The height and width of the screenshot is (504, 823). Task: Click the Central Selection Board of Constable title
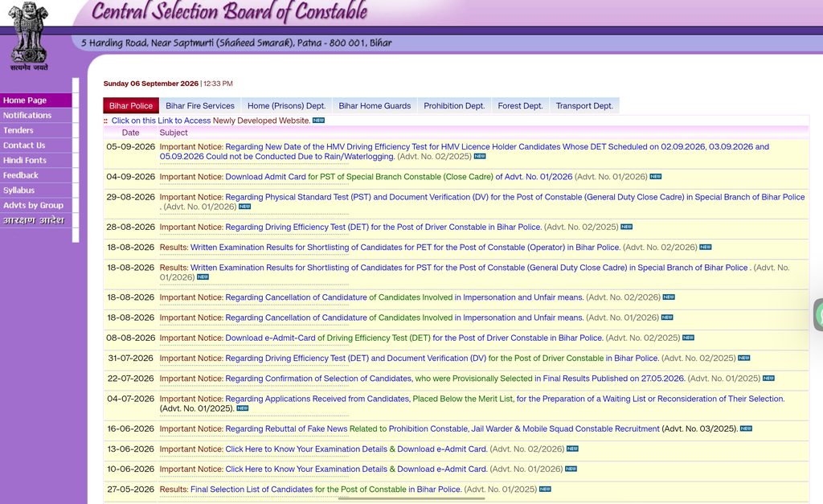tap(229, 12)
